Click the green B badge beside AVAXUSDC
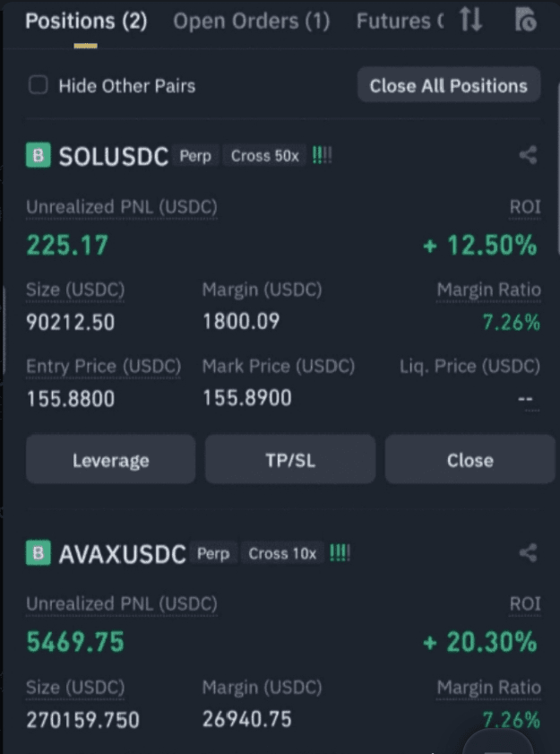Image resolution: width=560 pixels, height=754 pixels. coord(37,554)
